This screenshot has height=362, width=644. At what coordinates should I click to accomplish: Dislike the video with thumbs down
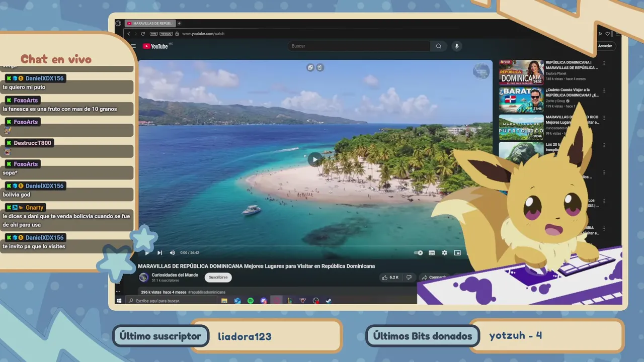(x=409, y=278)
